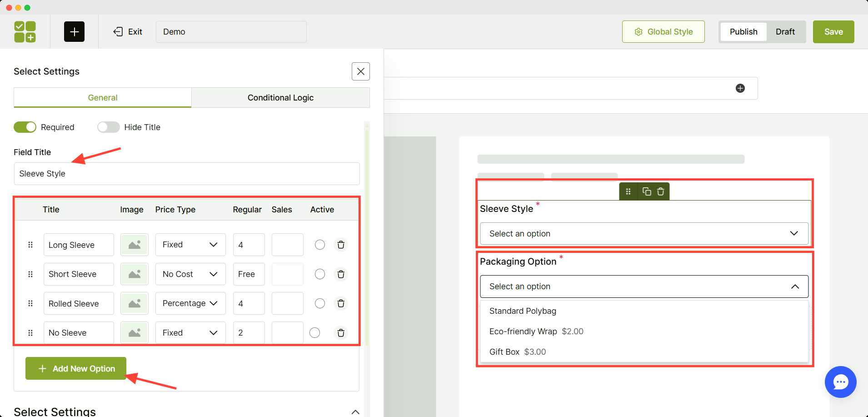Screen dimensions: 868x417
Task: Click the Exit button label
Action: tap(135, 32)
